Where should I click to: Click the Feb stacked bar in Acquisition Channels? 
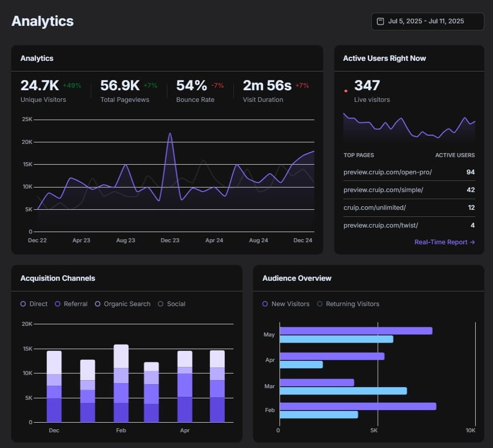[x=121, y=383]
